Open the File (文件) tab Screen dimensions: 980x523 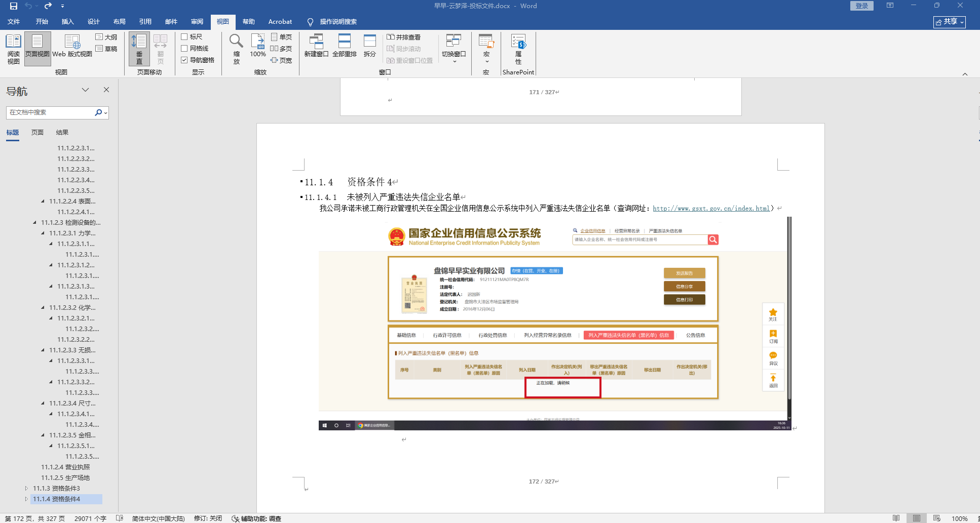14,22
